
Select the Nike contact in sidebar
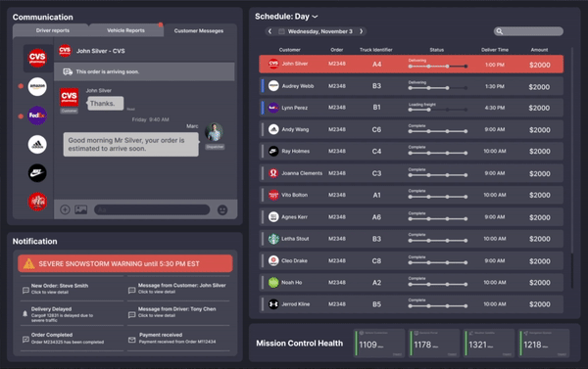tap(37, 173)
